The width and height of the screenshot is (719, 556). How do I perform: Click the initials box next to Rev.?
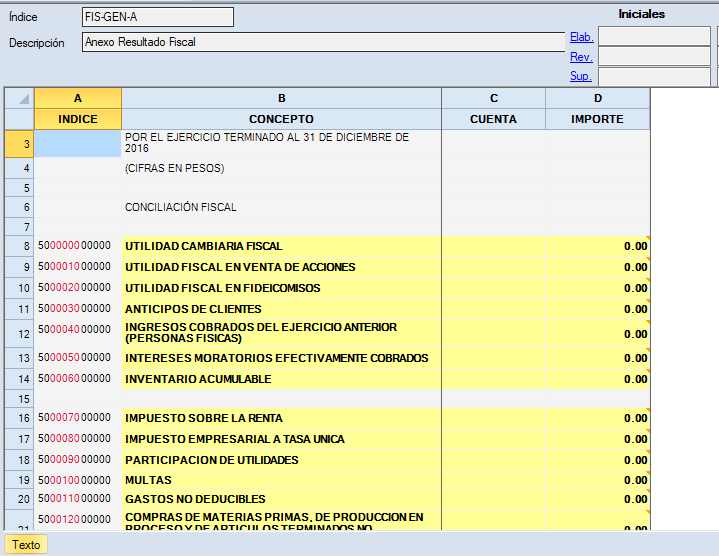tap(654, 57)
